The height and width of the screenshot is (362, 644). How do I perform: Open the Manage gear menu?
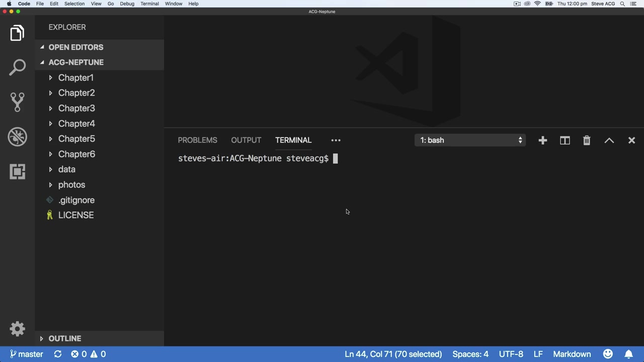[x=17, y=329]
